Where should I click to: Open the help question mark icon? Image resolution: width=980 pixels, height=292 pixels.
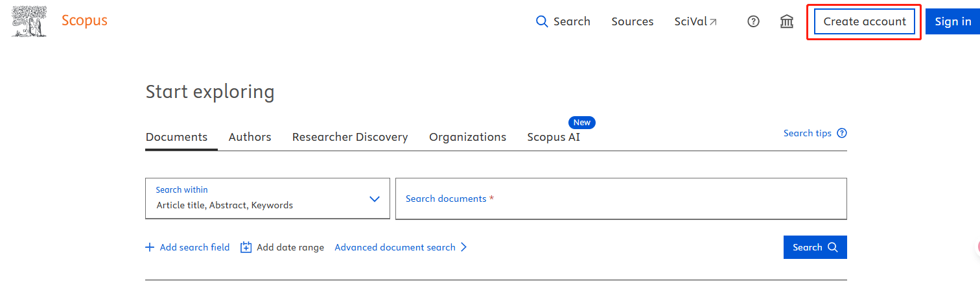coord(753,21)
